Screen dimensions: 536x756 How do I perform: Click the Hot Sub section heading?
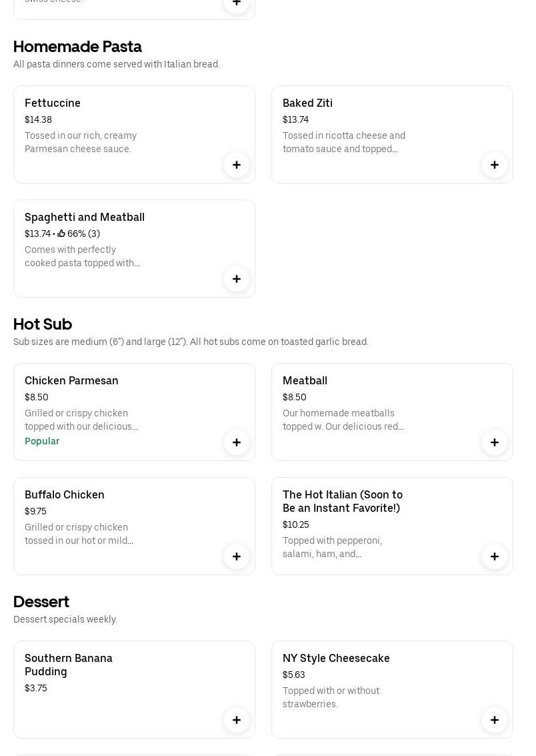43,324
